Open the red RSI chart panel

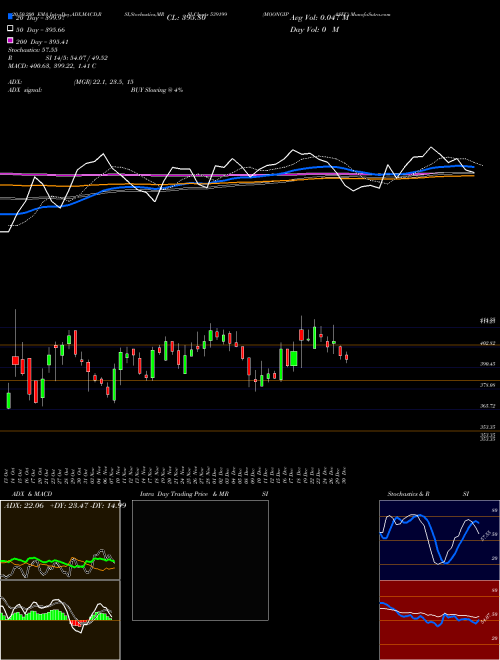pyautogui.click(x=439, y=620)
